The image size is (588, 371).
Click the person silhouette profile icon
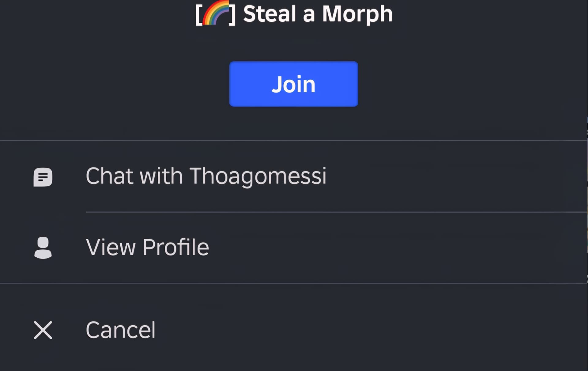click(43, 248)
